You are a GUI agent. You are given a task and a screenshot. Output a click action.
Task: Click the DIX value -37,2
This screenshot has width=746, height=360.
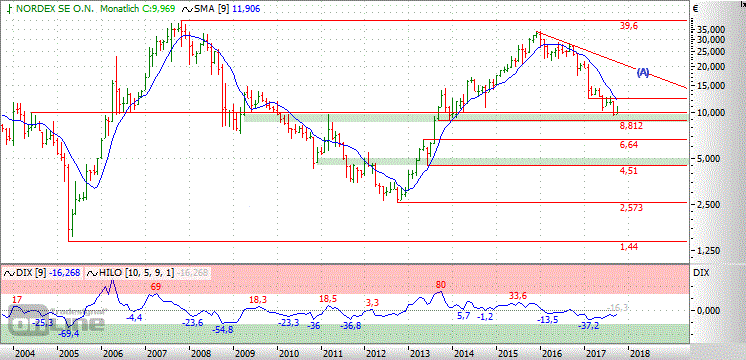pos(589,327)
